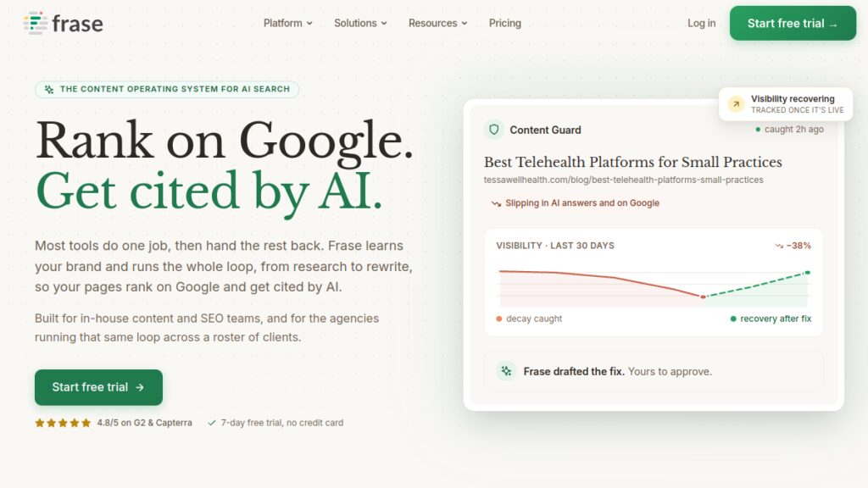Click the hero Start free trial button
The image size is (868, 488).
[x=98, y=387]
